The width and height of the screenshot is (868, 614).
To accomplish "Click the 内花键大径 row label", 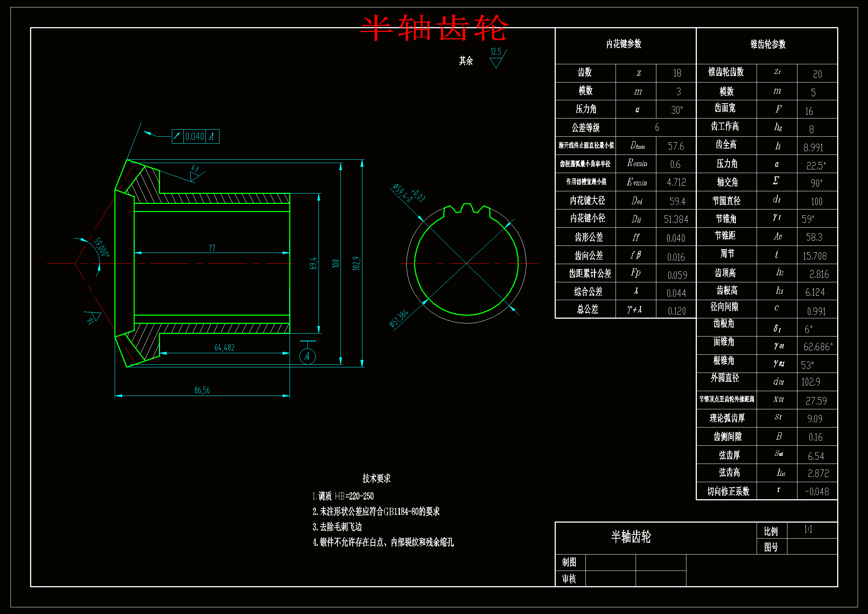I will point(587,201).
